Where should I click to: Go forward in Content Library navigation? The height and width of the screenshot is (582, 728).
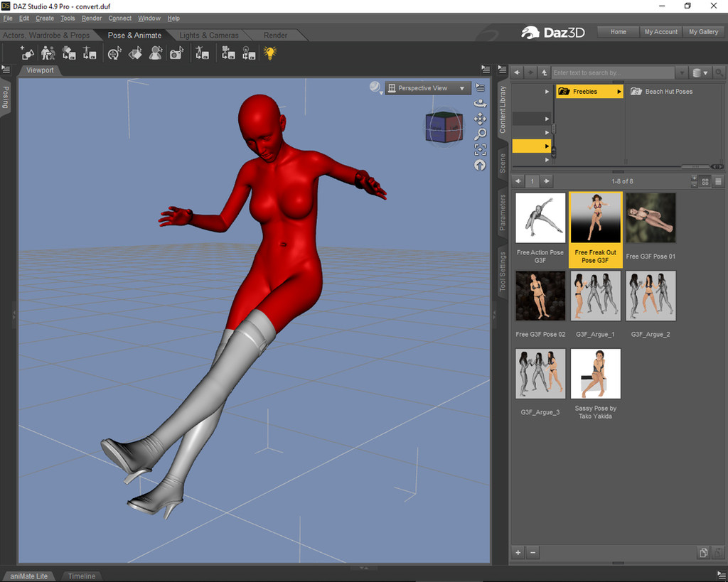coord(530,72)
